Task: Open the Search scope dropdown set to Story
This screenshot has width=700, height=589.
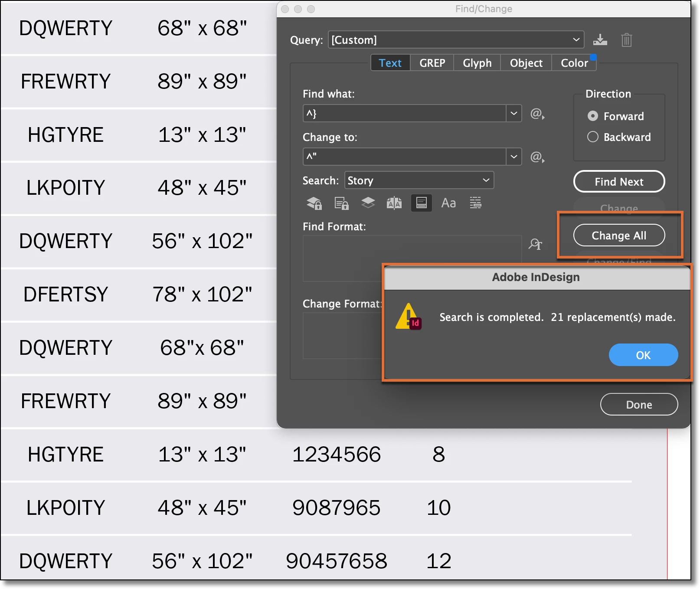Action: click(419, 180)
